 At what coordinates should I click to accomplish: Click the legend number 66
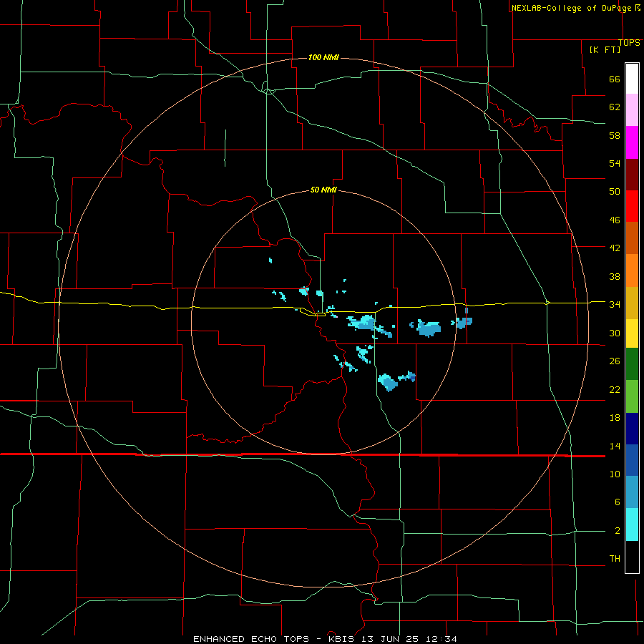615,79
